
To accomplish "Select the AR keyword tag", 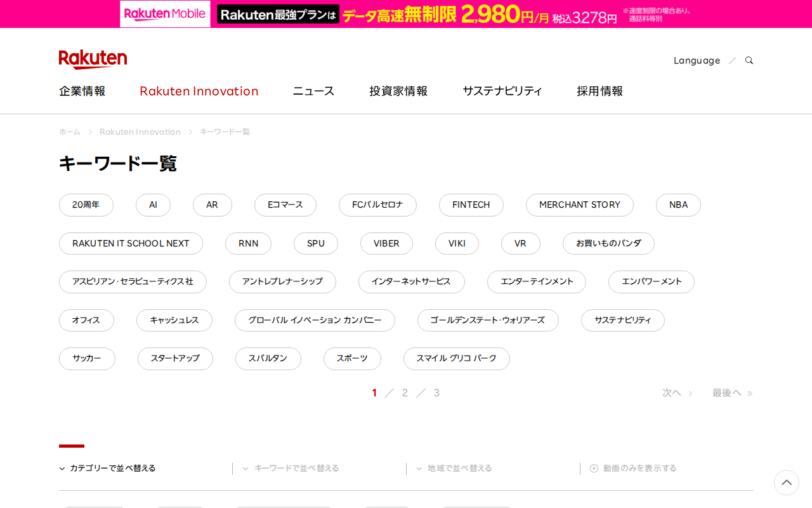I will click(213, 205).
